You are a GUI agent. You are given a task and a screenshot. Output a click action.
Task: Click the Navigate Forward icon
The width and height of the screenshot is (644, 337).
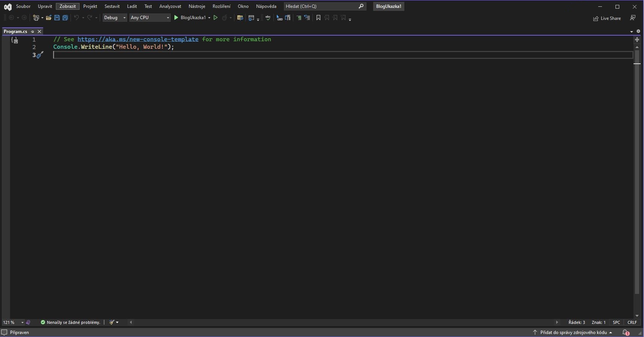coord(24,18)
